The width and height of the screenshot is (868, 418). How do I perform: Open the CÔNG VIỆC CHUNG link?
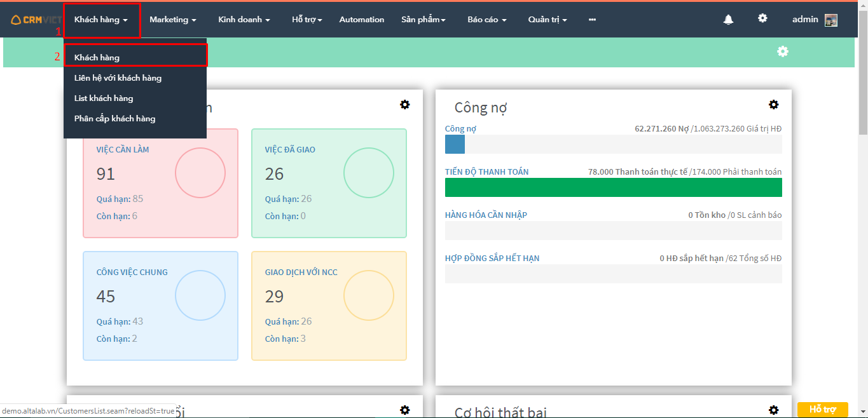(132, 273)
